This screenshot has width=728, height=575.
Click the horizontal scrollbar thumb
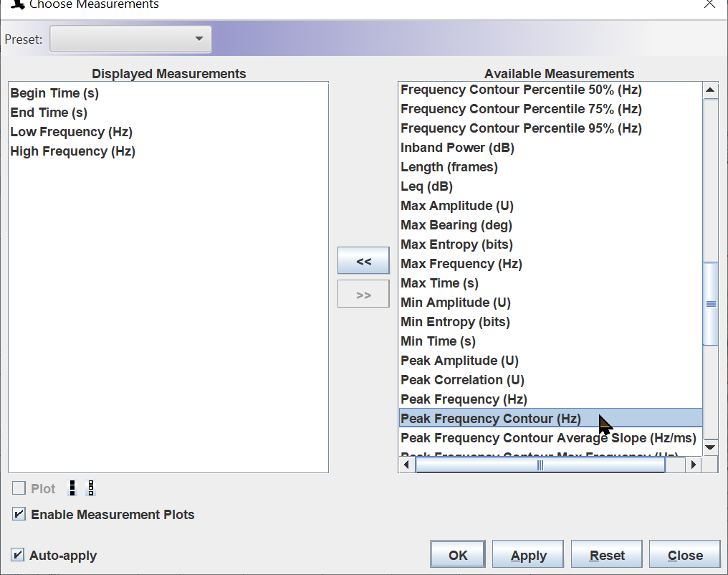pyautogui.click(x=540, y=465)
